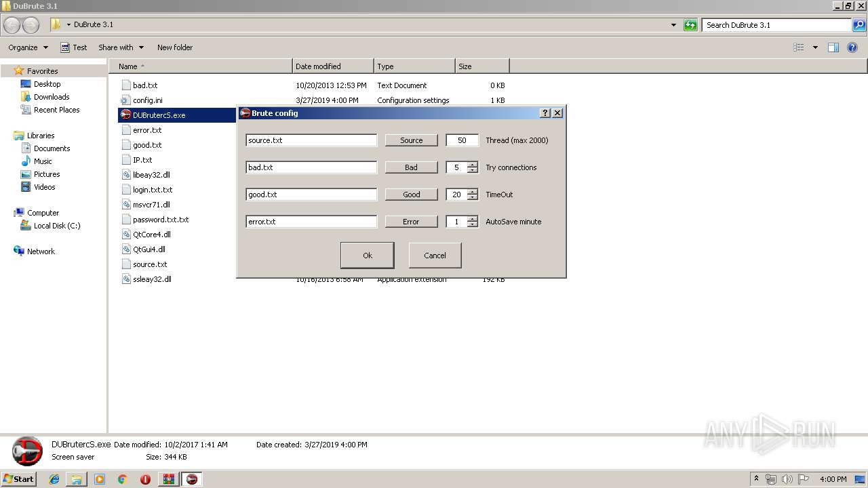This screenshot has width=868, height=488.
Task: Select QtGui4.dll file icon
Action: pyautogui.click(x=125, y=249)
